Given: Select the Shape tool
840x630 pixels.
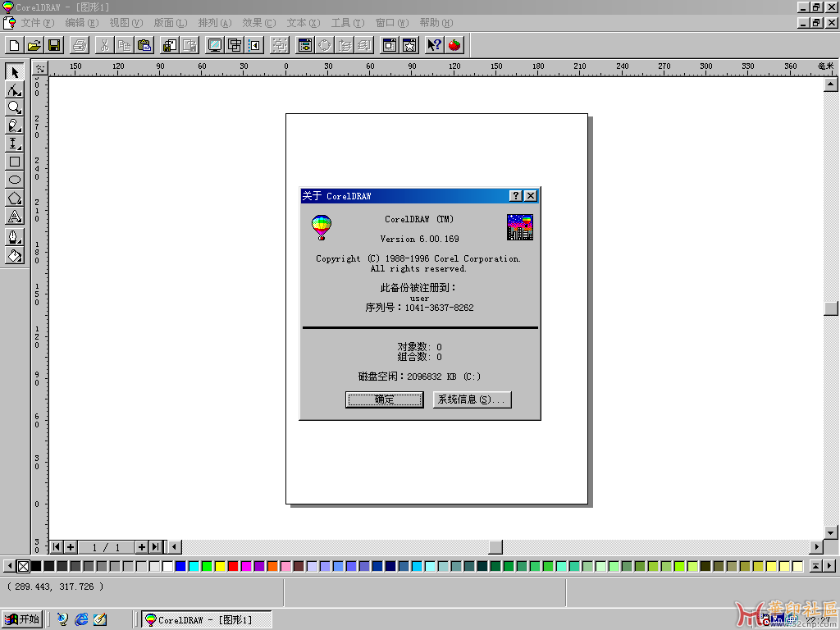Looking at the screenshot, I should [x=15, y=89].
